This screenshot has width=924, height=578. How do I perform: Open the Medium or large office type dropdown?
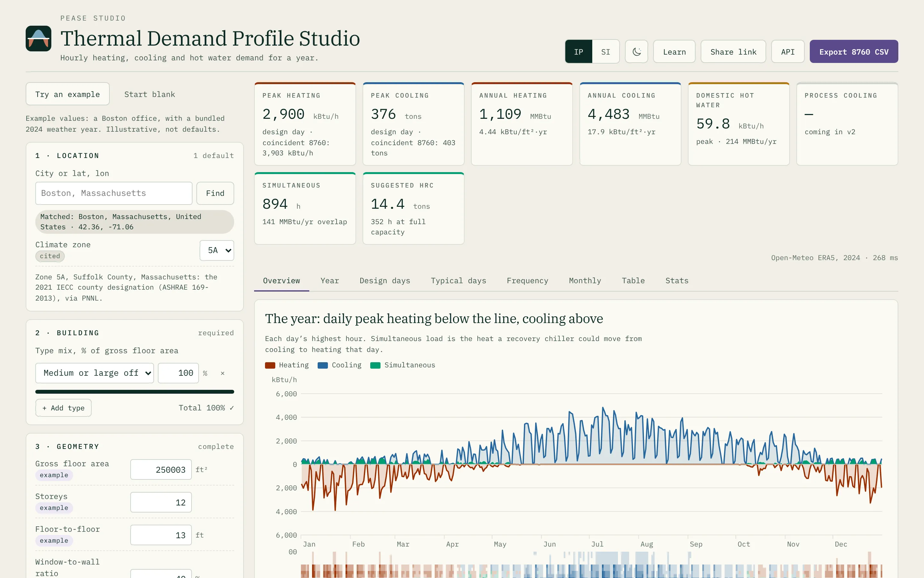click(x=95, y=373)
